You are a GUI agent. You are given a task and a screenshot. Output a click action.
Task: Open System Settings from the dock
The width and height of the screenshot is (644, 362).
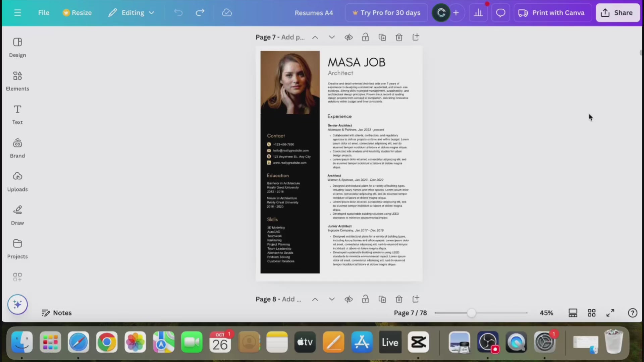pyautogui.click(x=545, y=342)
